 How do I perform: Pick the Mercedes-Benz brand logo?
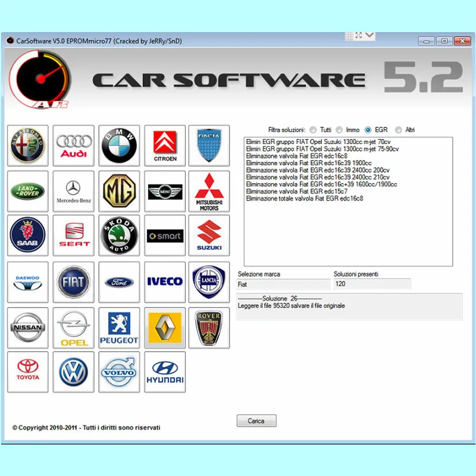point(73,191)
